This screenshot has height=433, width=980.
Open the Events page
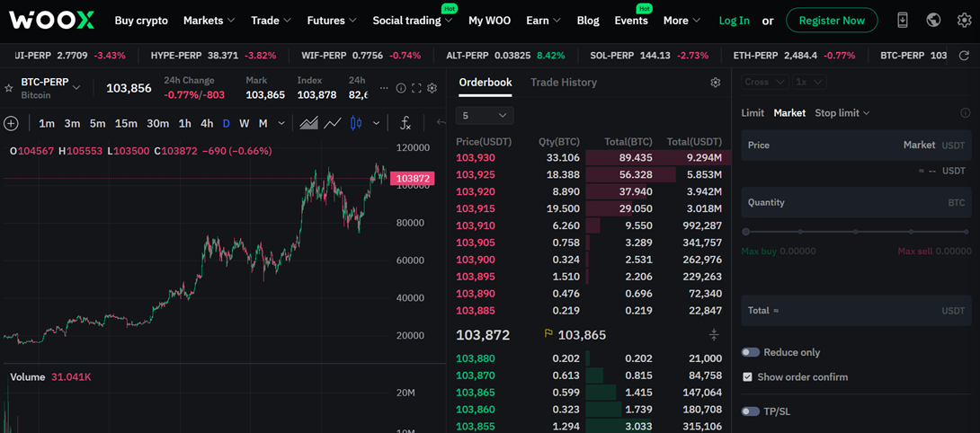631,20
